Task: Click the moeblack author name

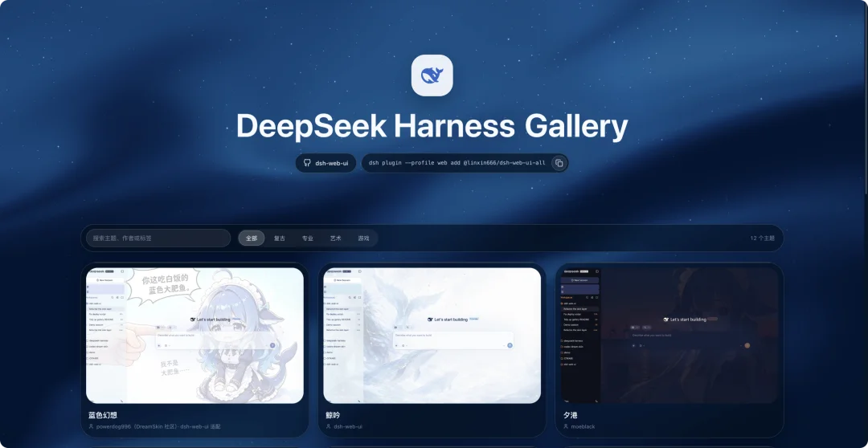Action: coord(583,427)
